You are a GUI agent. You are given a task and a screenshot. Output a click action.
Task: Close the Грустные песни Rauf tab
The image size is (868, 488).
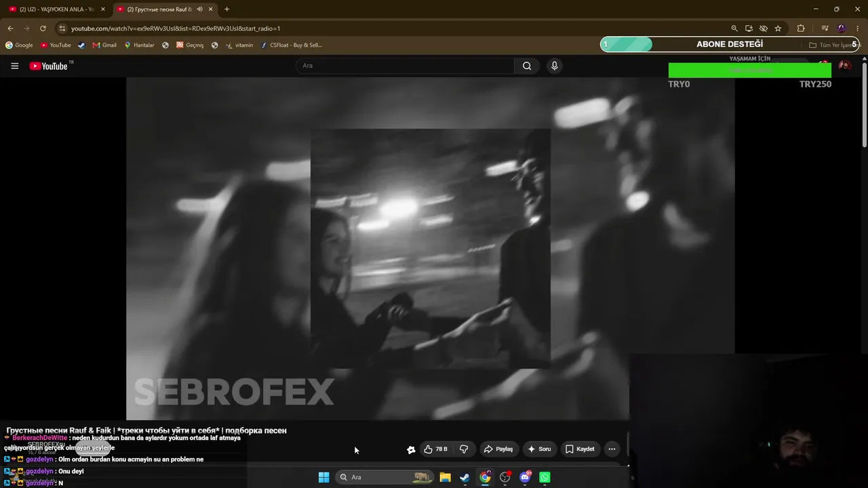click(211, 9)
